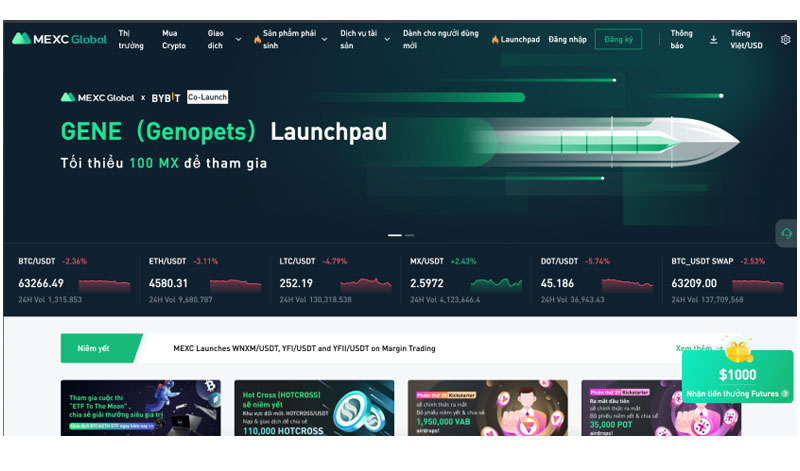Open the LTC/USDT mini price chart

(x=366, y=284)
